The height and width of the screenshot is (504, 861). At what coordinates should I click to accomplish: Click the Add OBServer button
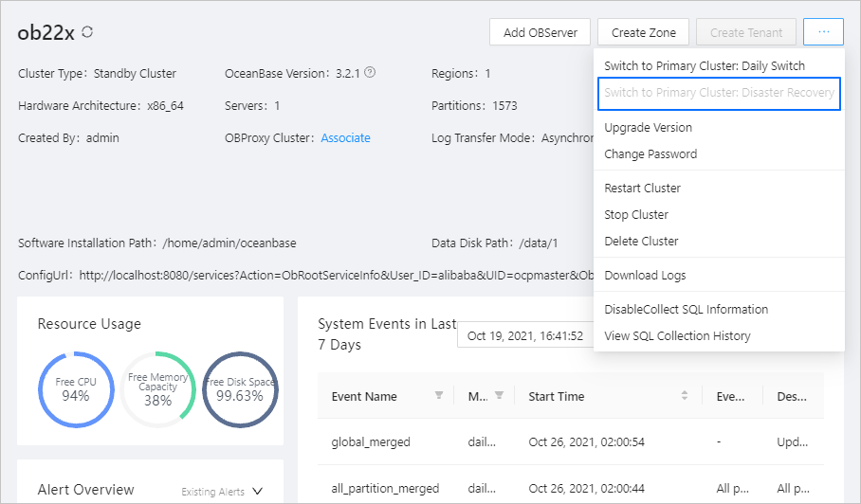tap(540, 32)
